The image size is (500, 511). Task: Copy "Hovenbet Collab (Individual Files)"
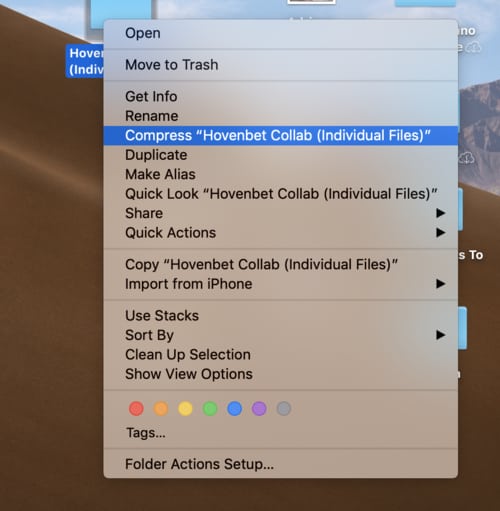[280, 264]
